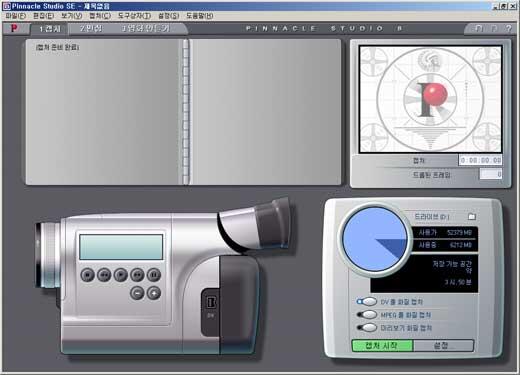Click the question mark help icon
520x375 pixels.
tap(508, 29)
